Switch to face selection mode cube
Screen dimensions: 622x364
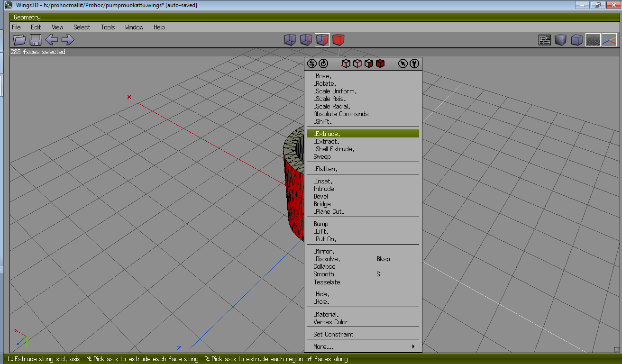pyautogui.click(x=322, y=40)
